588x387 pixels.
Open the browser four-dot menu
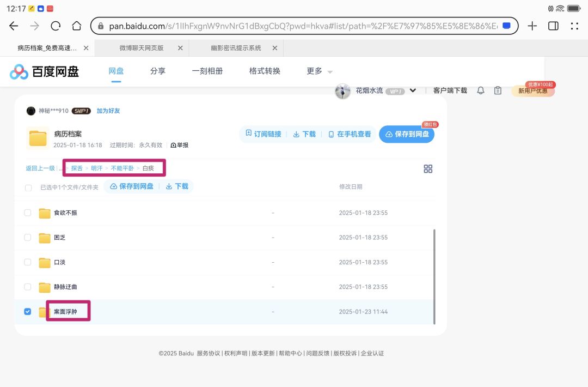[574, 26]
